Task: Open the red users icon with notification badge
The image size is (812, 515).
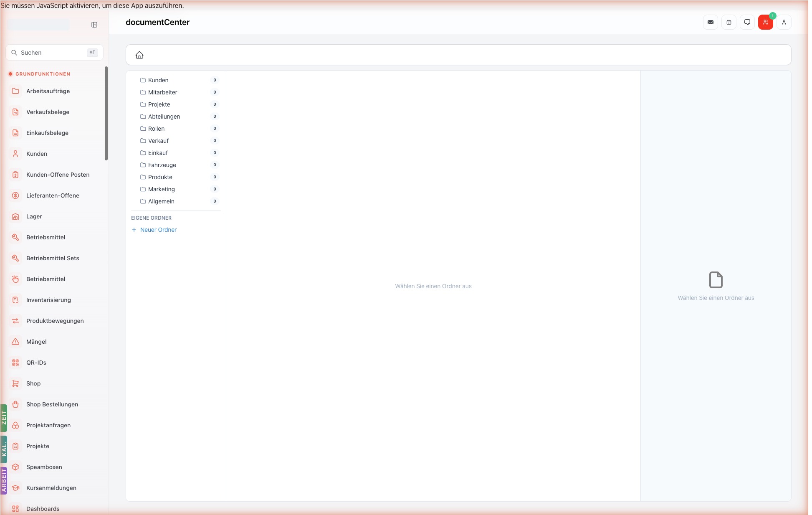Action: coord(766,22)
